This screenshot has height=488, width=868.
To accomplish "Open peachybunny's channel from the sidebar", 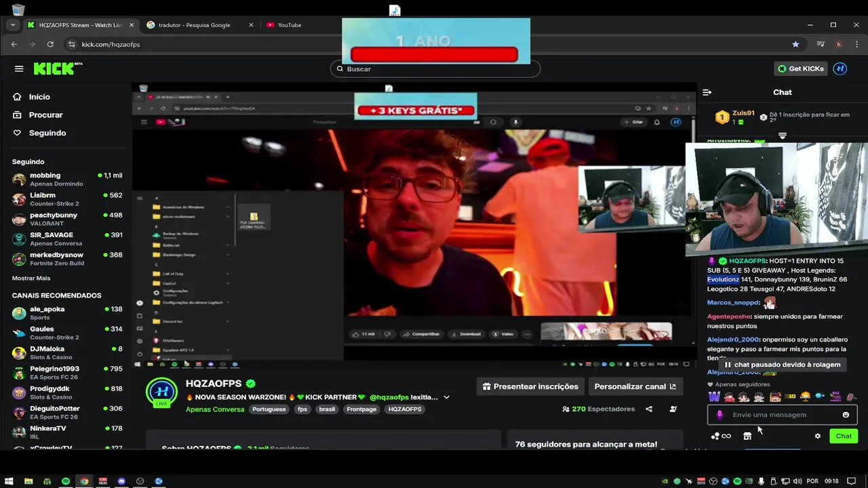I will tap(66, 219).
